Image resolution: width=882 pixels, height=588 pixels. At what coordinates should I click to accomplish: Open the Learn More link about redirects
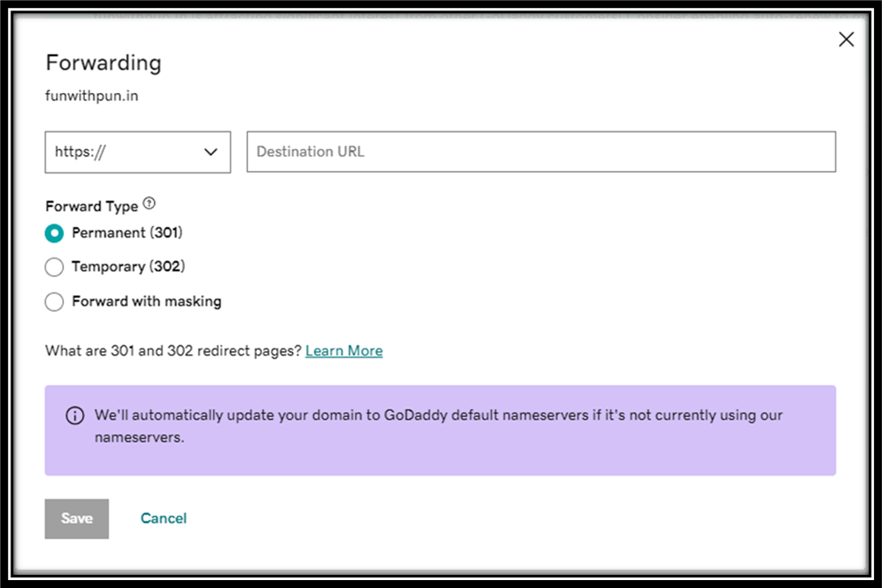[x=344, y=351]
